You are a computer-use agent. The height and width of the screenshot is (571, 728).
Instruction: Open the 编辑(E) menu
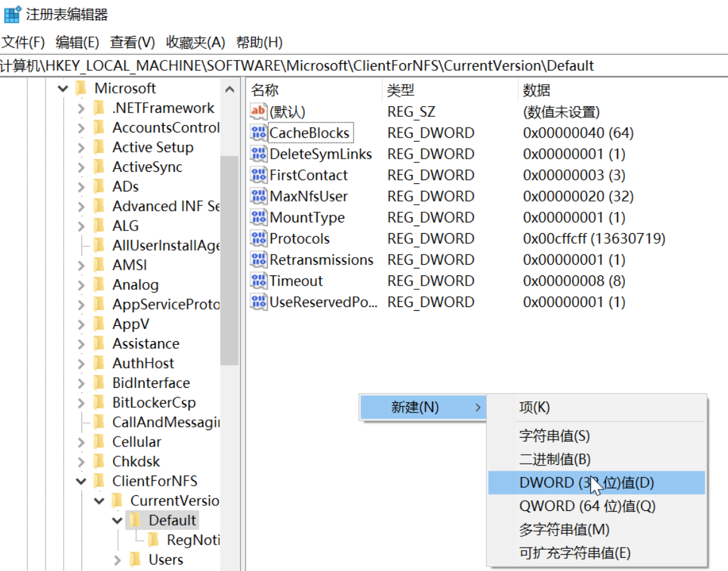point(77,42)
